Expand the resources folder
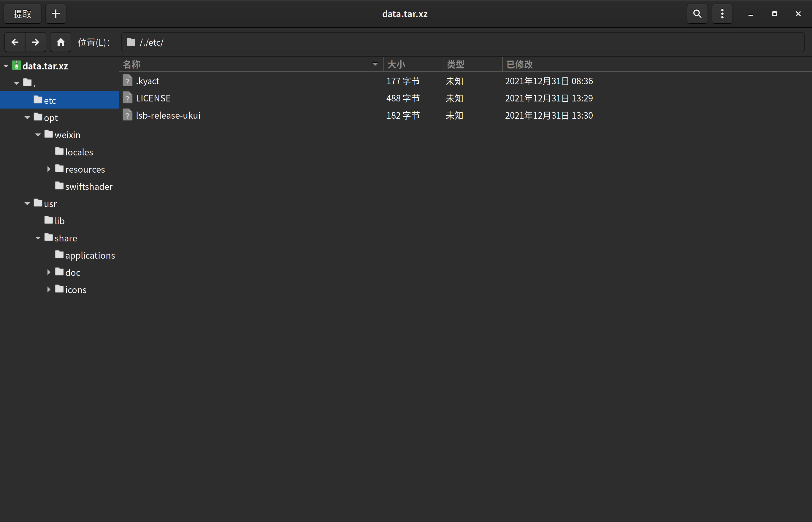Viewport: 812px width, 522px height. pyautogui.click(x=48, y=169)
